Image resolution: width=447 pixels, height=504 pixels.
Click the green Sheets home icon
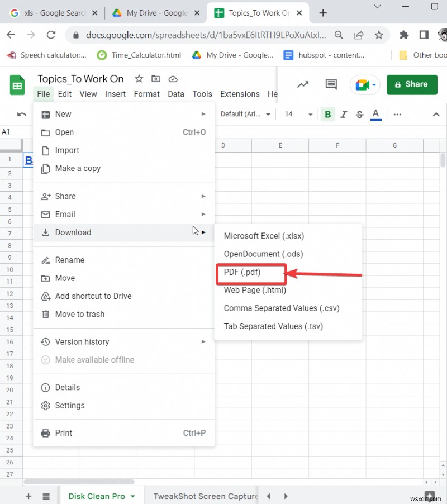point(17,85)
